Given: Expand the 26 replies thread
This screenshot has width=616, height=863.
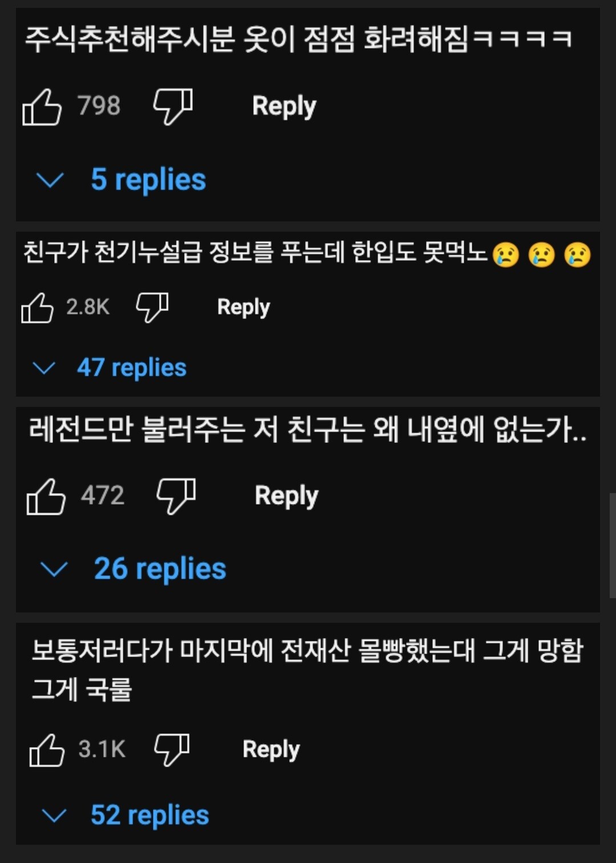Looking at the screenshot, I should click(x=133, y=569).
